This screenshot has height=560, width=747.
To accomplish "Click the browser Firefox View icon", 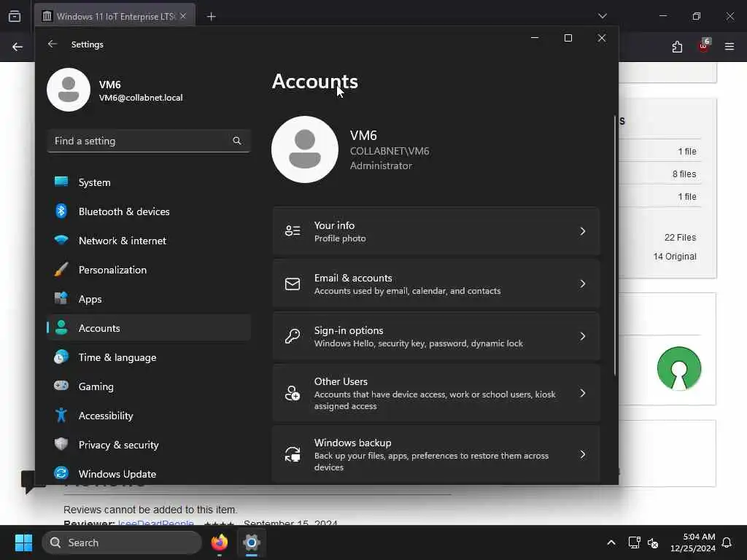I will coord(15,16).
